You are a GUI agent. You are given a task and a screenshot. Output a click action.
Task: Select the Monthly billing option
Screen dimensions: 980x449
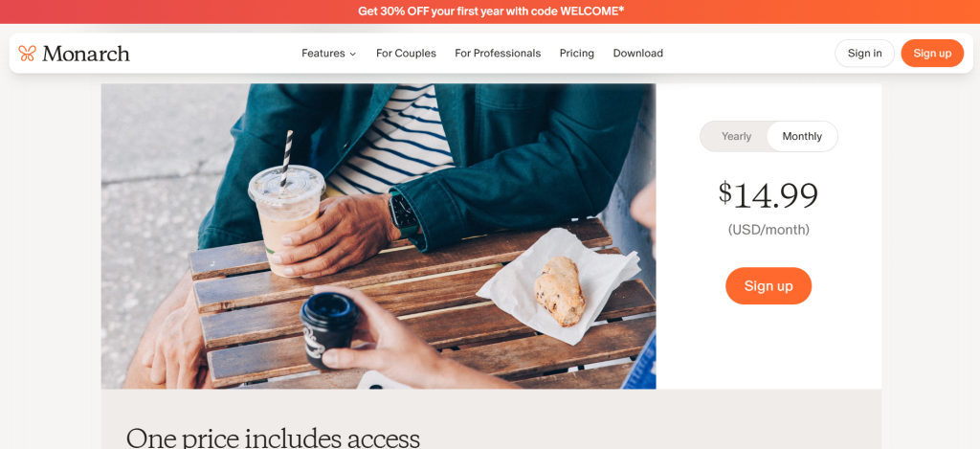tap(802, 136)
